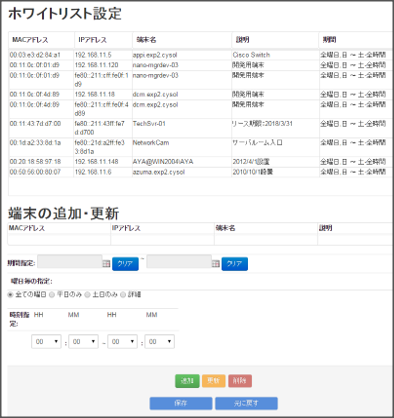Screen dimensions: 394x418
Task: Click the 端末名 input in add form
Action: click(x=266, y=240)
